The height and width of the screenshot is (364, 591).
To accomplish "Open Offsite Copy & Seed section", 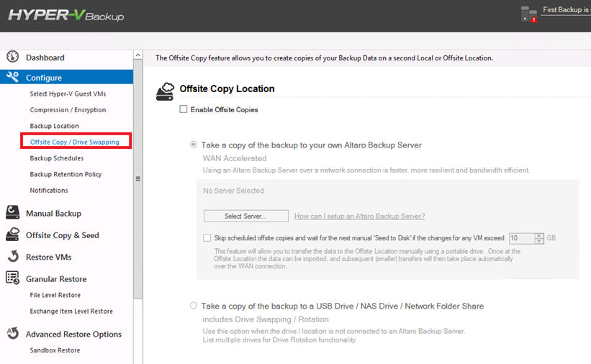I will pos(63,235).
